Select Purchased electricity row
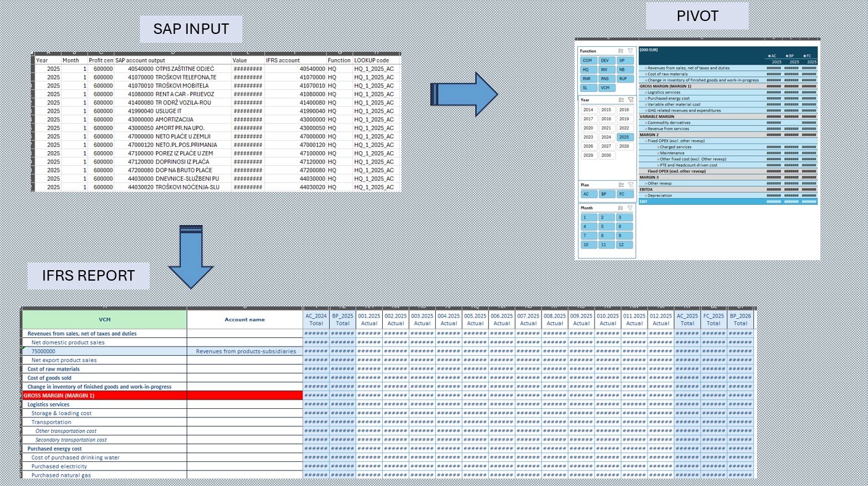 click(104, 466)
